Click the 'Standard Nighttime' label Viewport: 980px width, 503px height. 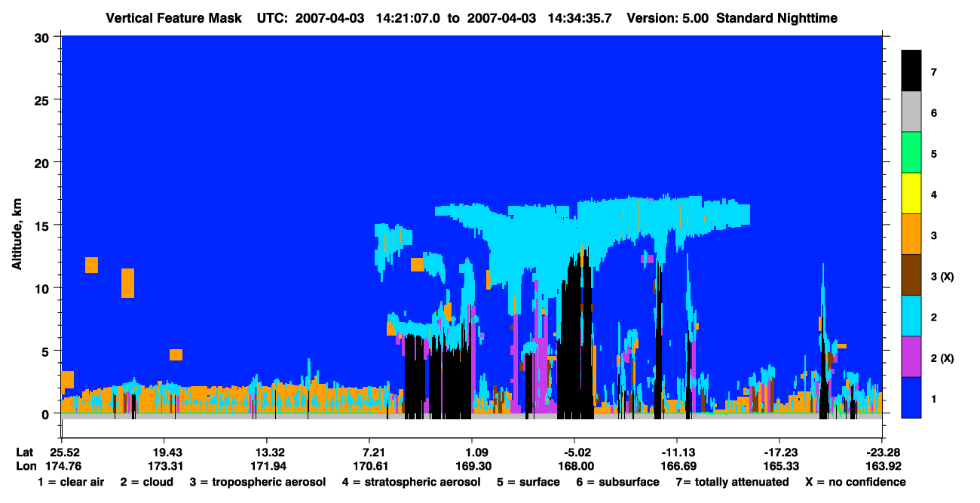pyautogui.click(x=776, y=17)
